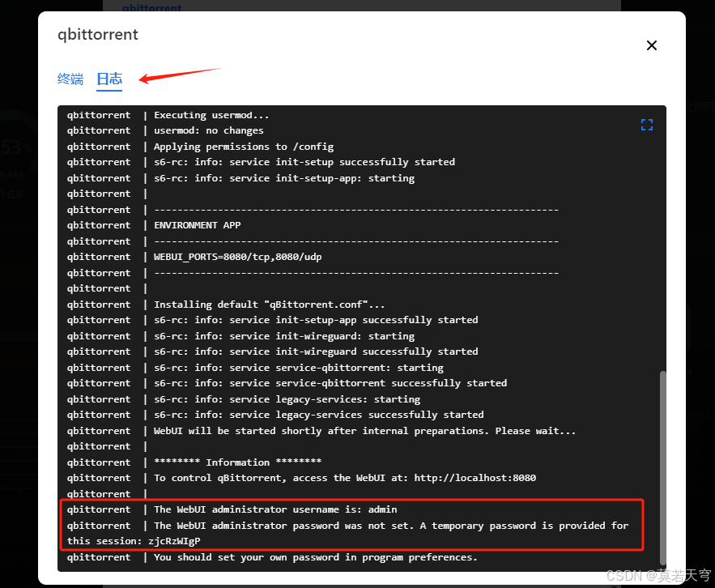Close the qbittorrent dialog with the X

[x=652, y=45]
